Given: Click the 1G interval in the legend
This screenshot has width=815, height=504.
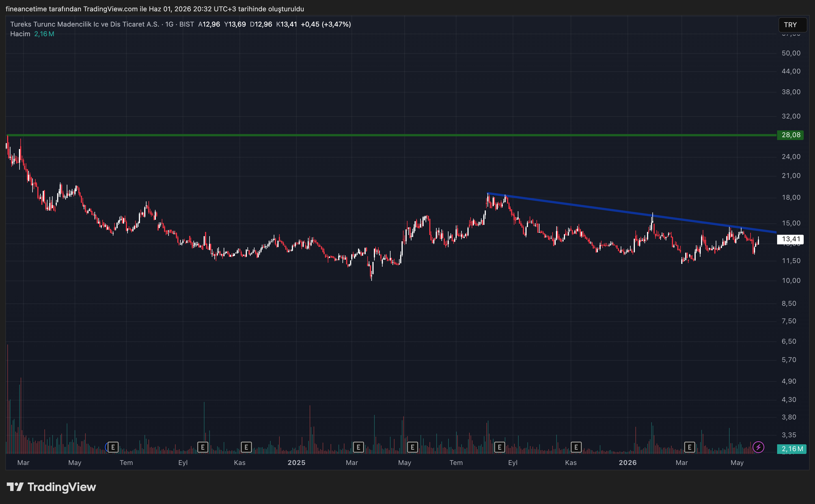Looking at the screenshot, I should click(x=169, y=24).
